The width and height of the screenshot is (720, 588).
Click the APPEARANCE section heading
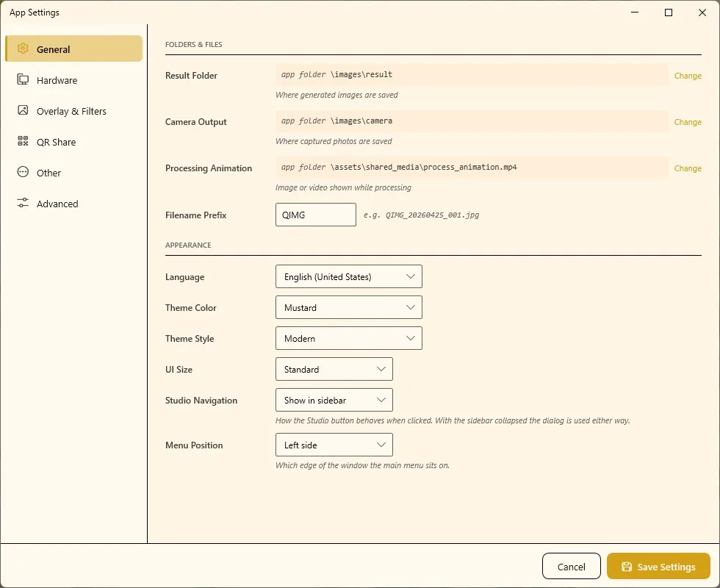tap(188, 245)
